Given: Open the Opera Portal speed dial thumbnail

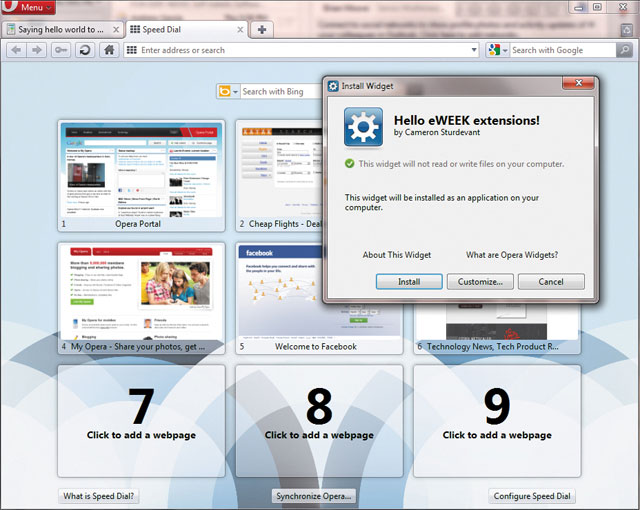Looking at the screenshot, I should coord(142,176).
